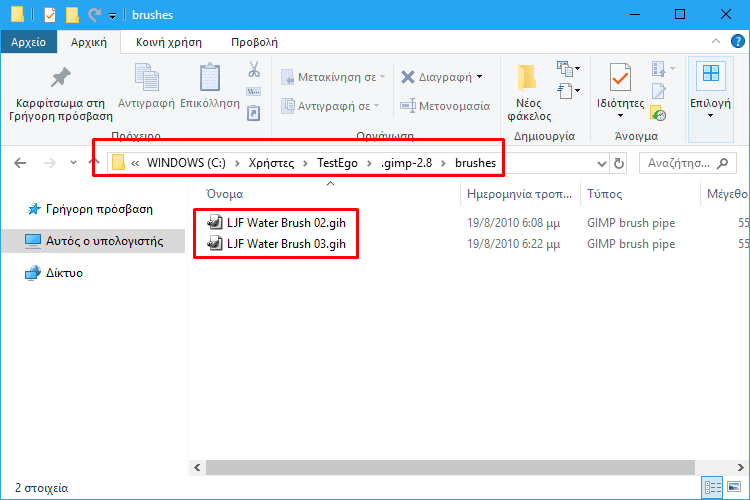
Task: Go forward with the right arrow
Action: pyautogui.click(x=50, y=163)
